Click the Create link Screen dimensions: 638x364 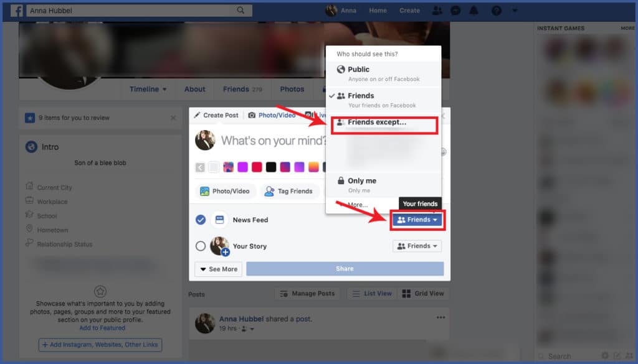409,11
